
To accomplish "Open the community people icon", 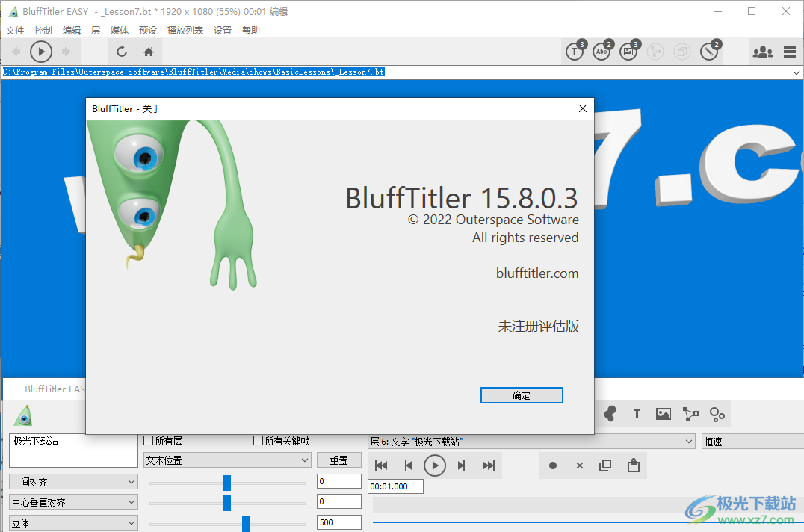I will pos(762,52).
